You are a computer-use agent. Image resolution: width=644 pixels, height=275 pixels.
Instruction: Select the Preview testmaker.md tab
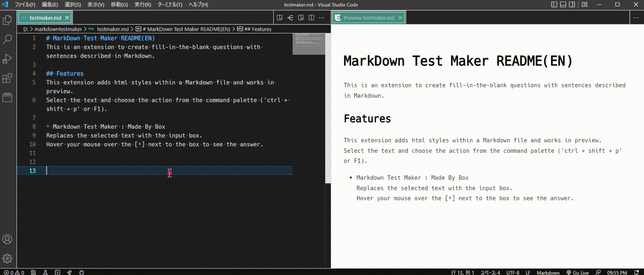click(369, 18)
